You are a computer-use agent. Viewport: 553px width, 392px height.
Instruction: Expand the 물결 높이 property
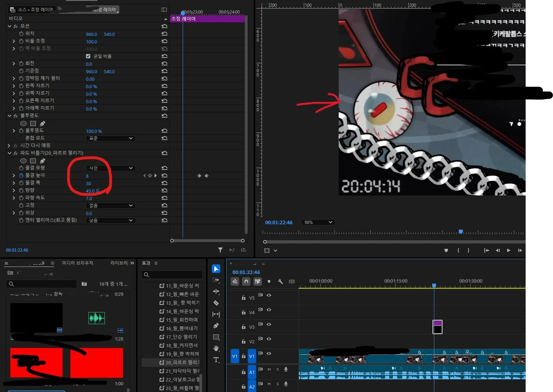pos(14,176)
